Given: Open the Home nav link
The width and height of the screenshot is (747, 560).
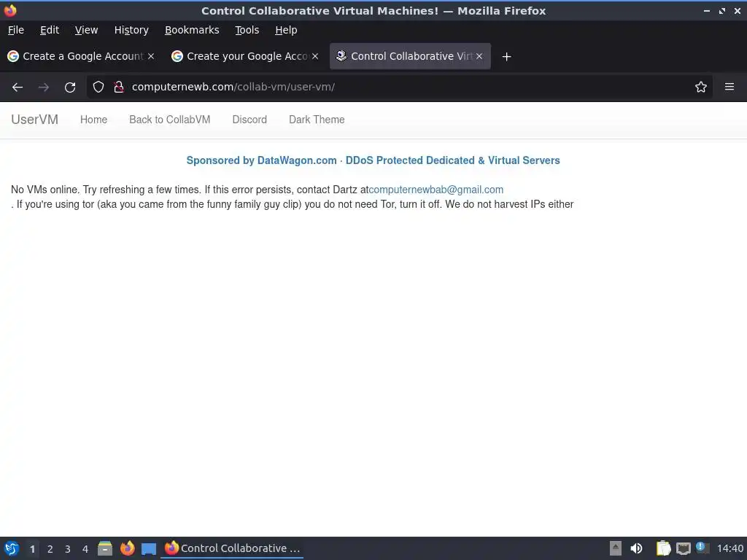Looking at the screenshot, I should tap(94, 120).
